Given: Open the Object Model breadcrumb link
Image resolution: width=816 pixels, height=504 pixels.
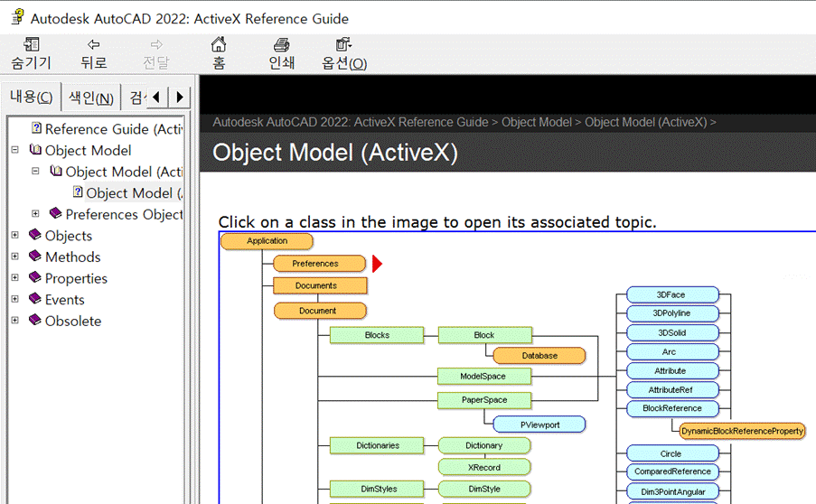Looking at the screenshot, I should pyautogui.click(x=537, y=122).
